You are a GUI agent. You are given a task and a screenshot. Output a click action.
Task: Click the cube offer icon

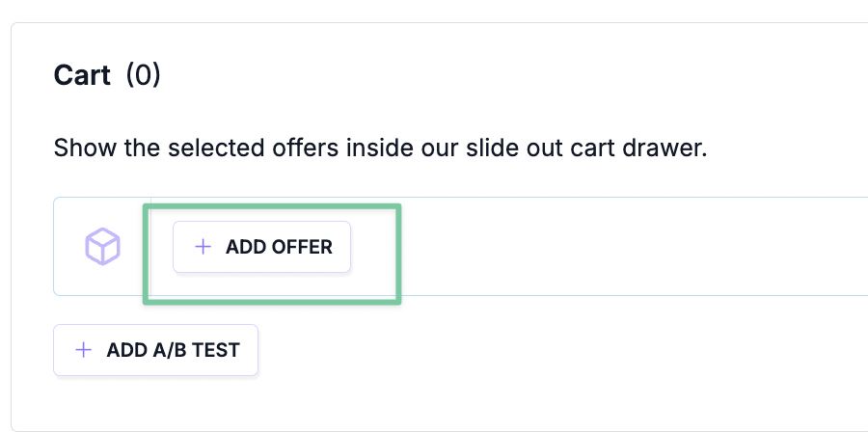coord(102,247)
